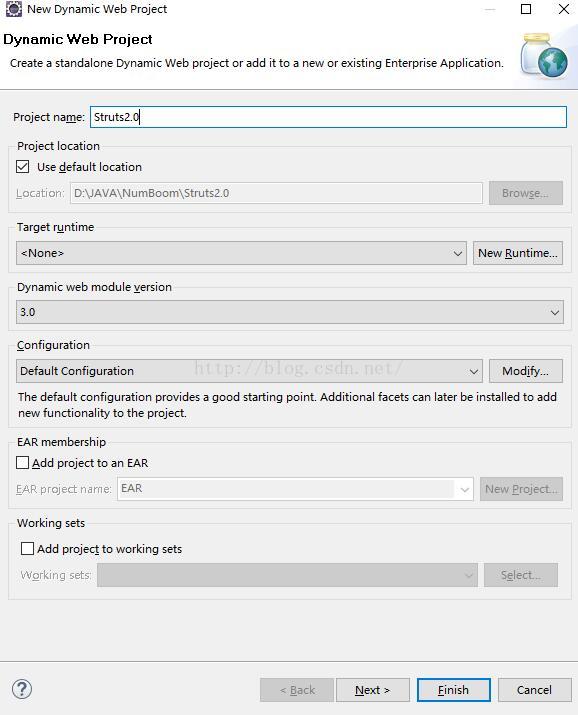The width and height of the screenshot is (578, 715).
Task: Enable Add project to an EAR
Action: (x=22, y=463)
